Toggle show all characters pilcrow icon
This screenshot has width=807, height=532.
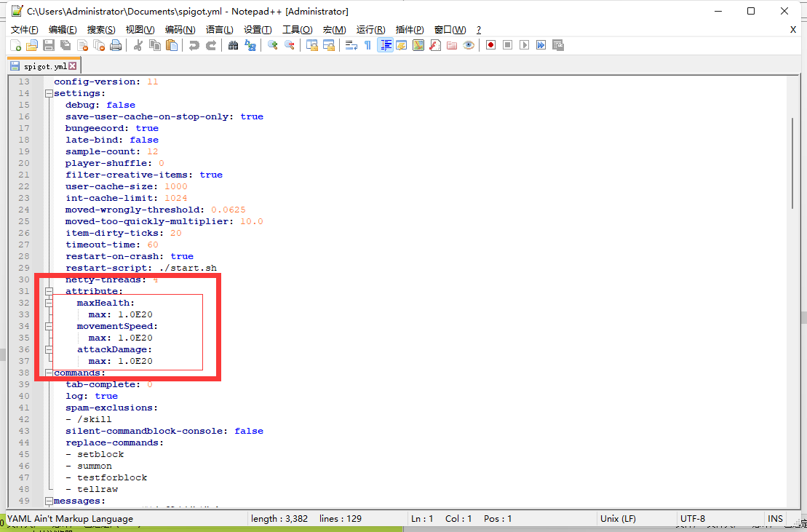367,45
